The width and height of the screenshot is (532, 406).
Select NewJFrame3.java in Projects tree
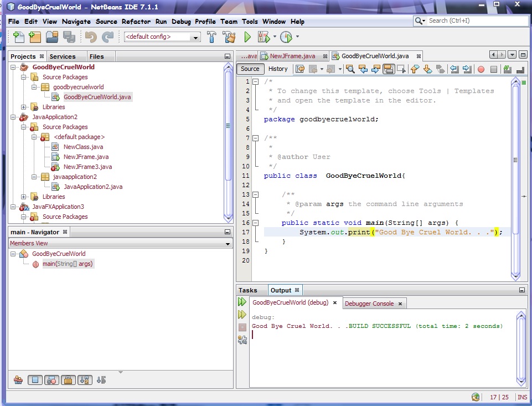[87, 167]
